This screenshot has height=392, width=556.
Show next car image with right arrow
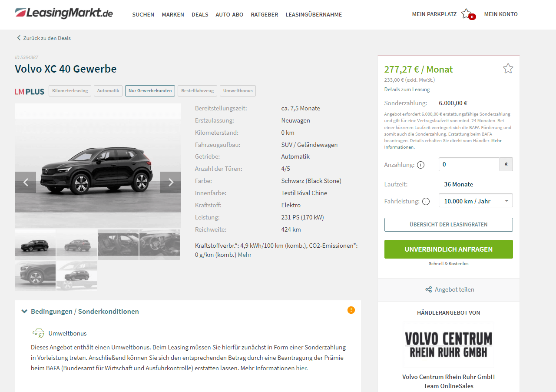[x=171, y=183]
